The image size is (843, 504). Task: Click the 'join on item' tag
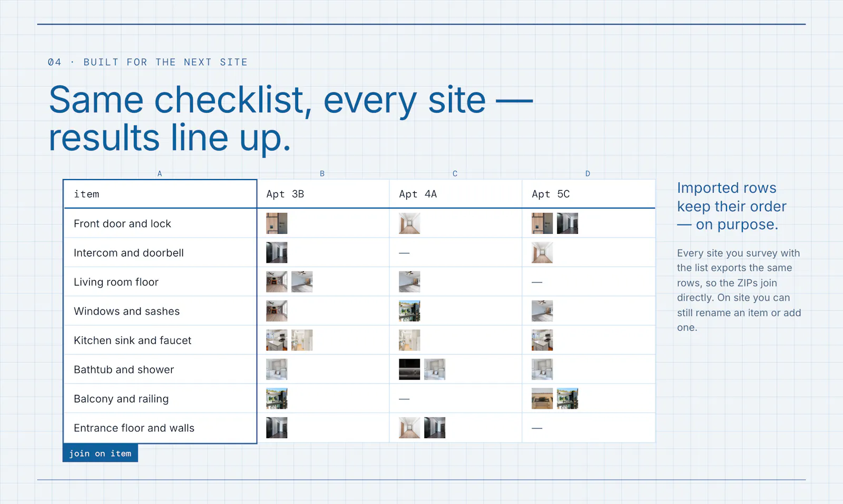coord(100,453)
